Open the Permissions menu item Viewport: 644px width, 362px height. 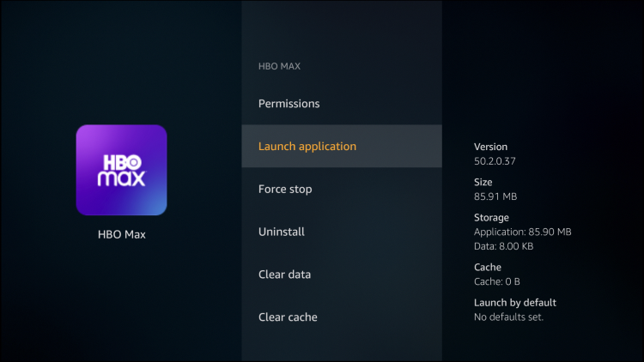289,104
